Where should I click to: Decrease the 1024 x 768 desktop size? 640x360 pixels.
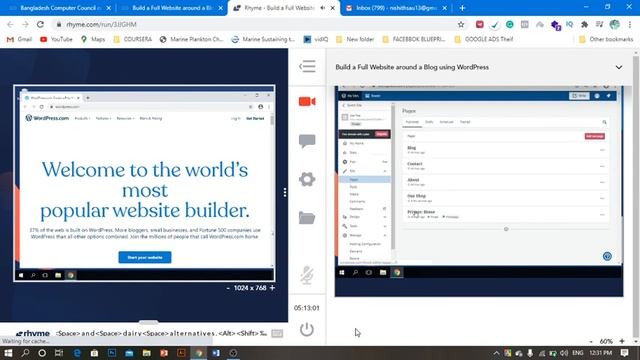tap(228, 288)
